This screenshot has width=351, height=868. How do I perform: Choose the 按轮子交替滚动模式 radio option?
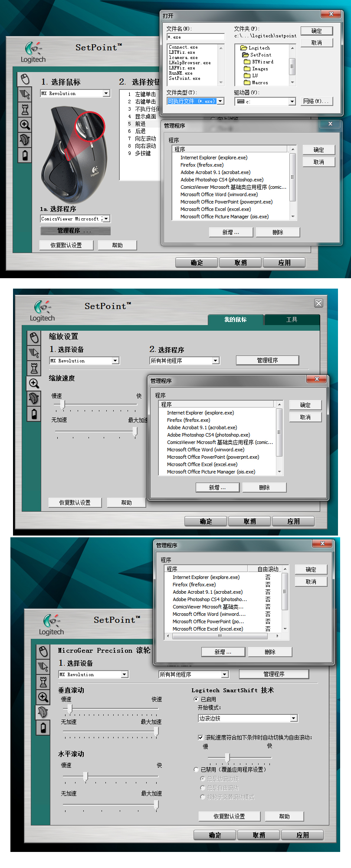click(203, 797)
